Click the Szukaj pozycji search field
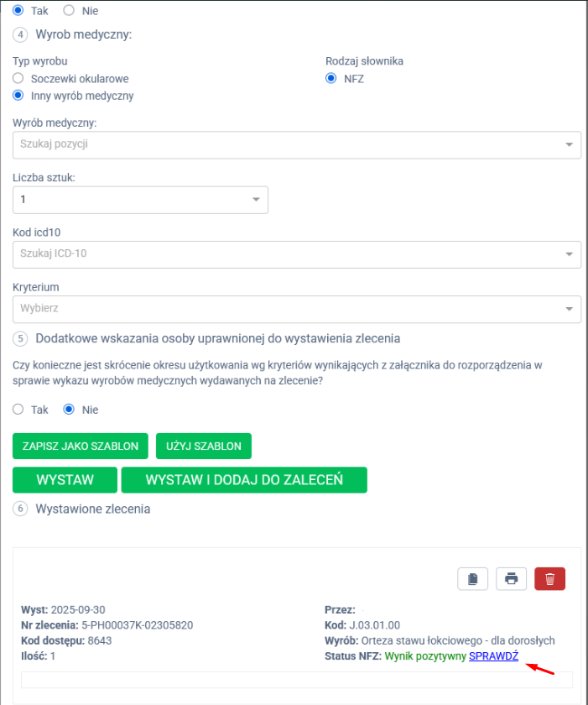 (285, 144)
